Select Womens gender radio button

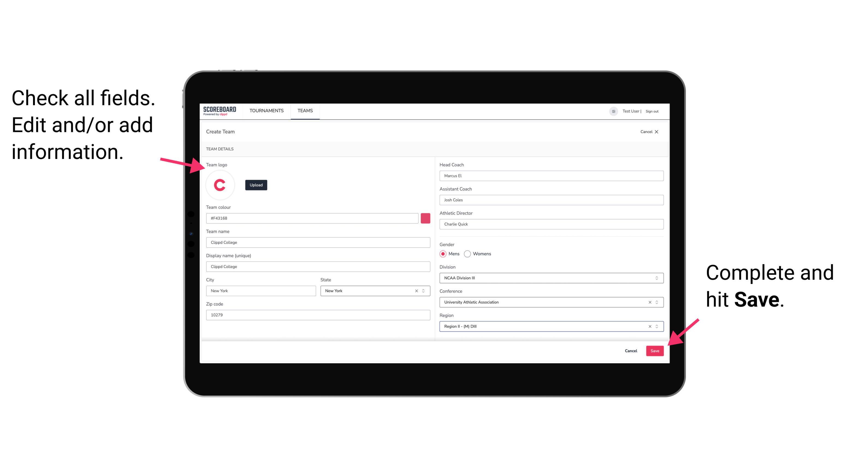469,254
